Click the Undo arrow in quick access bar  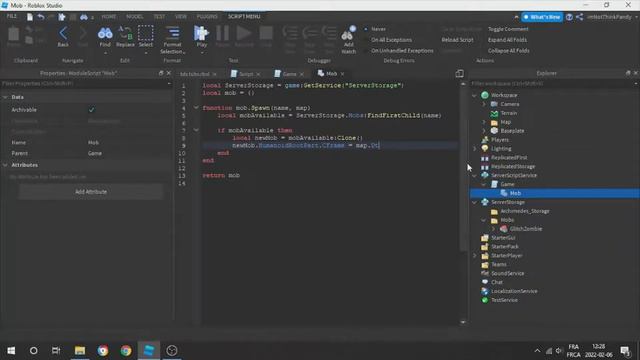tap(41, 17)
